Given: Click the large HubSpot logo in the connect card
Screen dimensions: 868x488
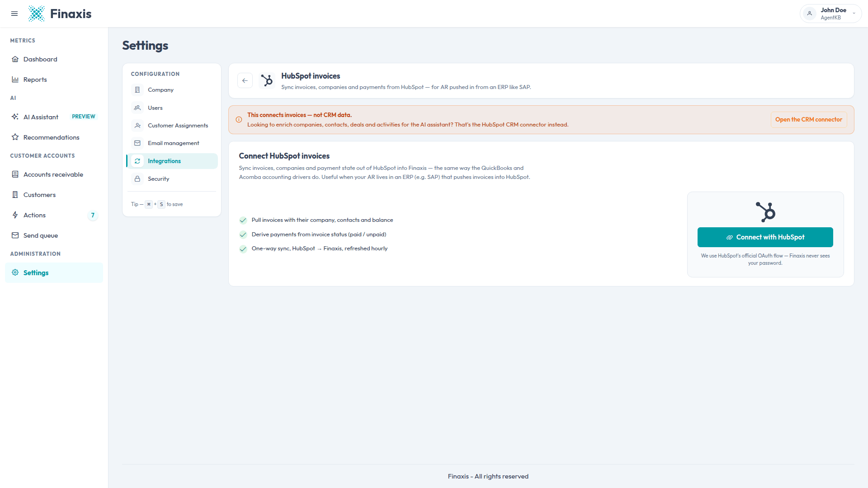Looking at the screenshot, I should point(765,212).
